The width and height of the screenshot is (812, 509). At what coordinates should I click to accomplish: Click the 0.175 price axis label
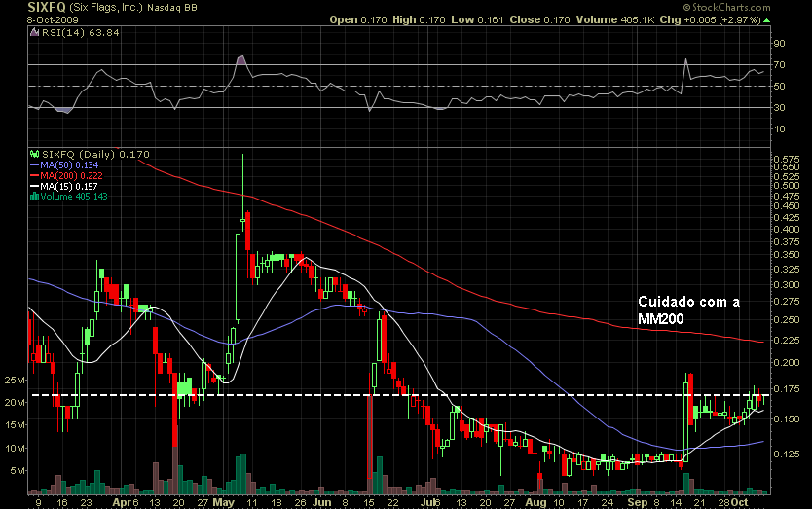pos(787,389)
